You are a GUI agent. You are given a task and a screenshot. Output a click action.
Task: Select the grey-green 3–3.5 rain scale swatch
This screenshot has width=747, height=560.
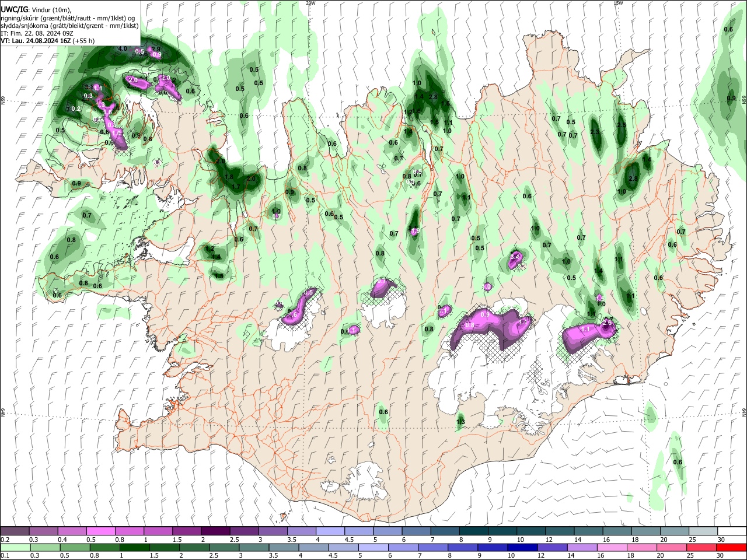tap(254, 548)
